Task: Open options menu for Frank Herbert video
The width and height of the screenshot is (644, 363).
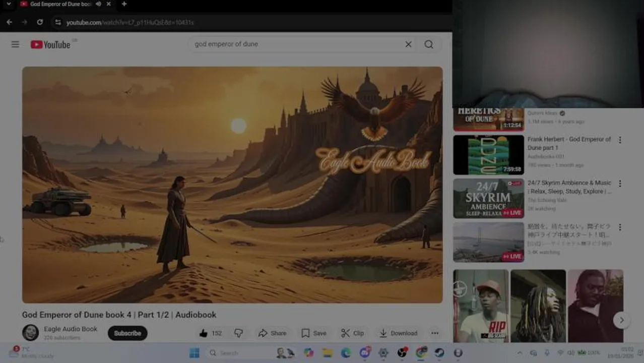Action: pyautogui.click(x=620, y=140)
